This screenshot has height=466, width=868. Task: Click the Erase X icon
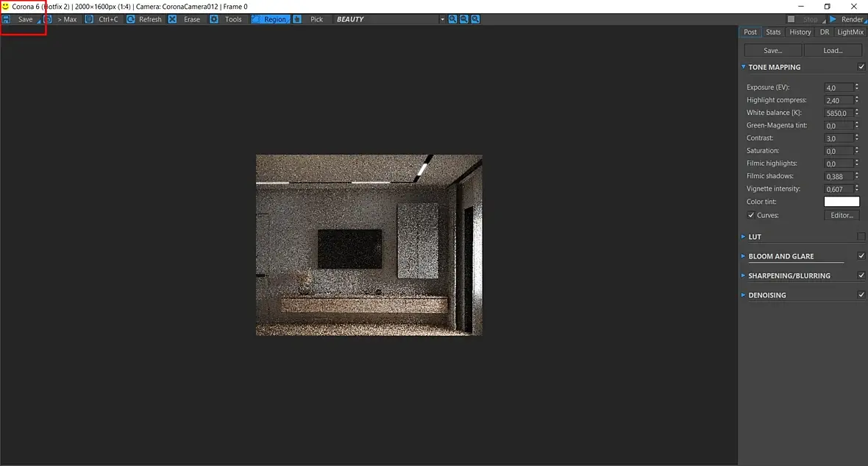173,19
